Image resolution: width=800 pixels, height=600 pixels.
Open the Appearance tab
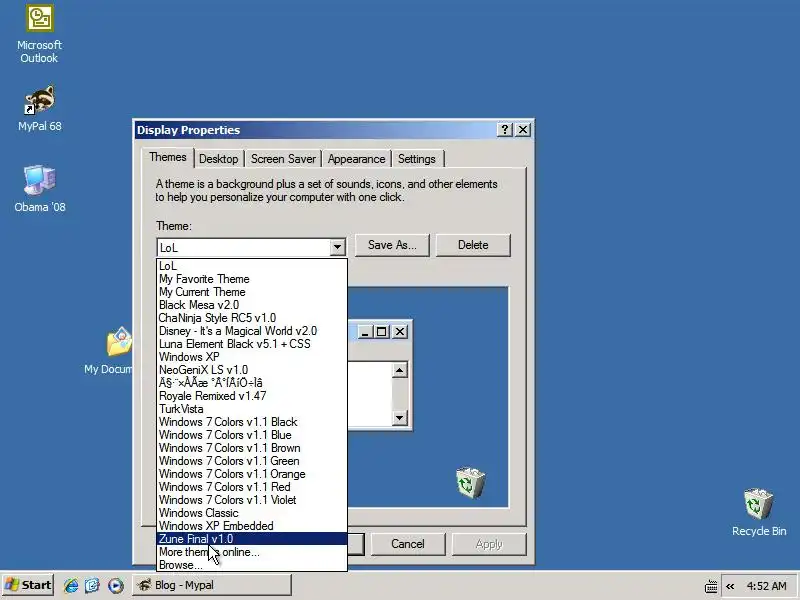click(356, 159)
